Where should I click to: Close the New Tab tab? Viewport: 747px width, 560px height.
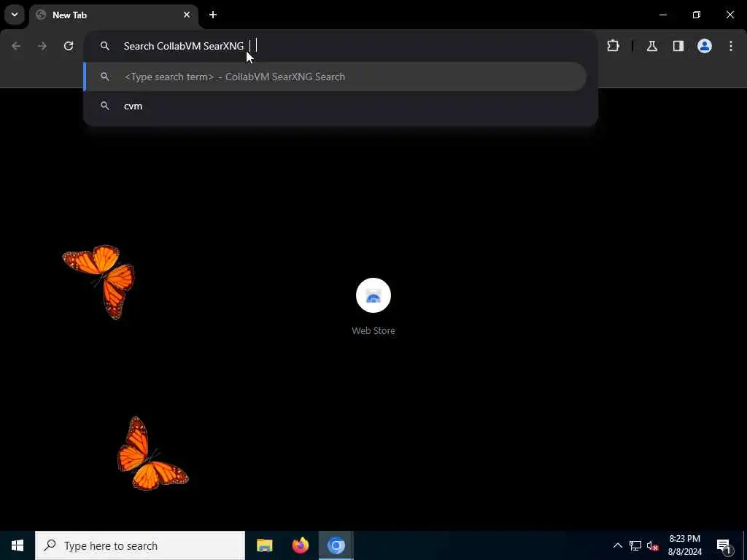tap(187, 15)
